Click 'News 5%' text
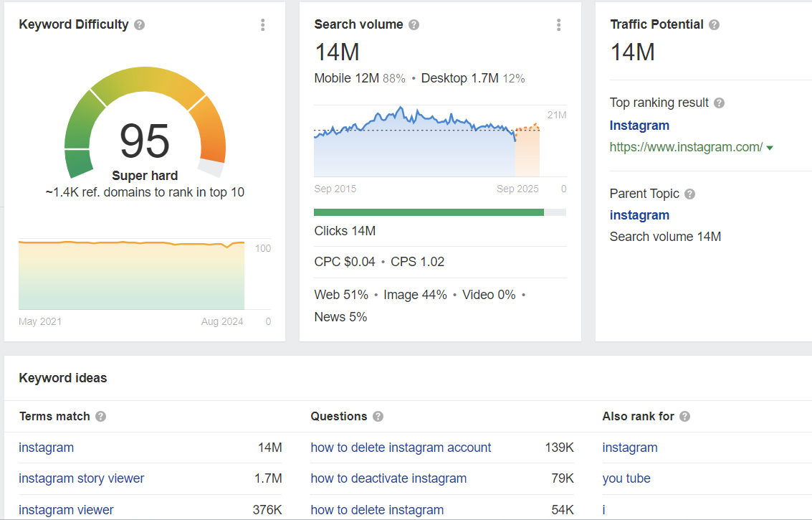Viewport: 812px width, 520px height. coord(340,317)
